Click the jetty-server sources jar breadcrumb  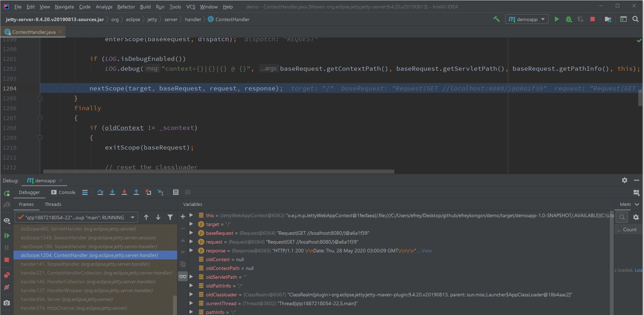55,19
